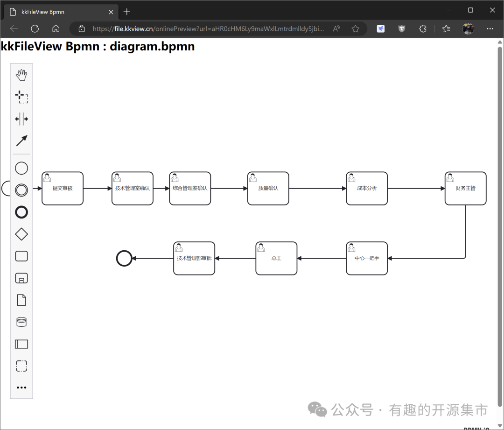Create a gateway diamond from the palette
This screenshot has width=504, height=430.
tap(21, 234)
